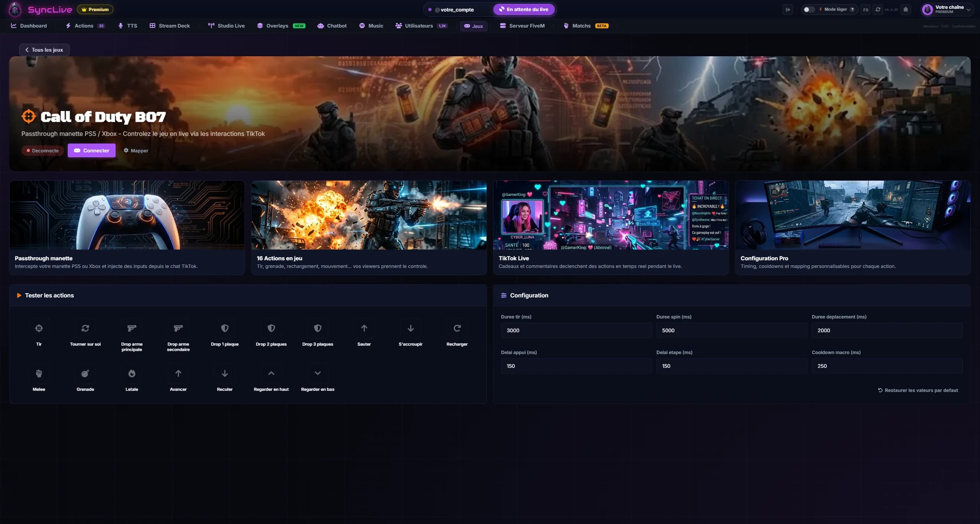Open the bug report icon
The height and width of the screenshot is (524, 980).
click(906, 10)
